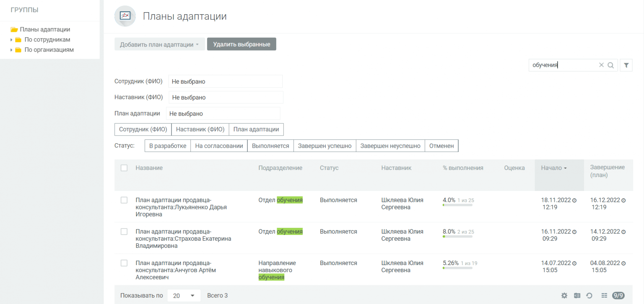Open the Добавить план адаптации dropdown
This screenshot has width=644, height=304.
pyautogui.click(x=159, y=44)
